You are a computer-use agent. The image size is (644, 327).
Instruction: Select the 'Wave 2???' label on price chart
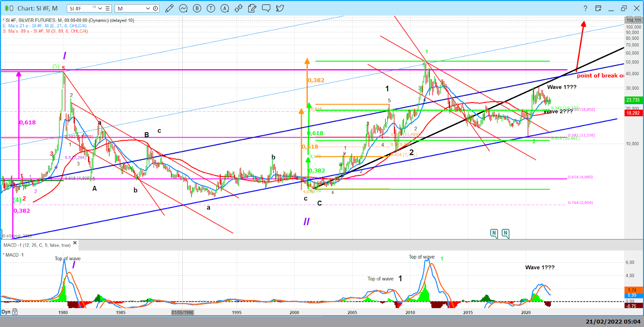coord(558,111)
